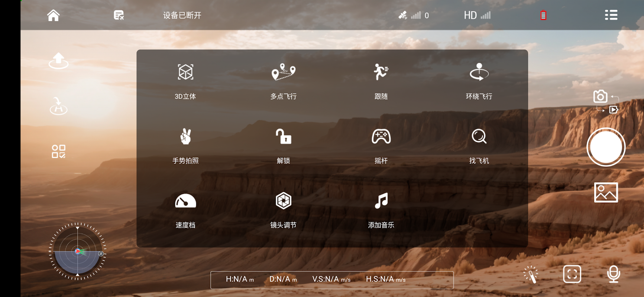Open the photo gallery thumbnail
The height and width of the screenshot is (297, 644).
pyautogui.click(x=606, y=192)
